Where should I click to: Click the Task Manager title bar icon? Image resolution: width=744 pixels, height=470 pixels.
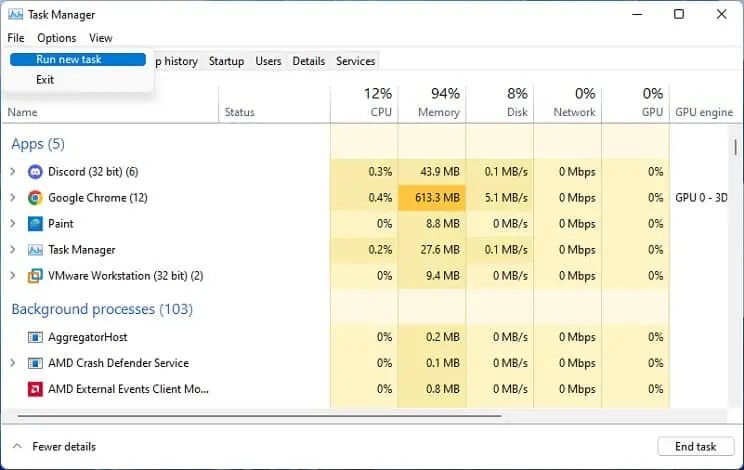[x=15, y=15]
